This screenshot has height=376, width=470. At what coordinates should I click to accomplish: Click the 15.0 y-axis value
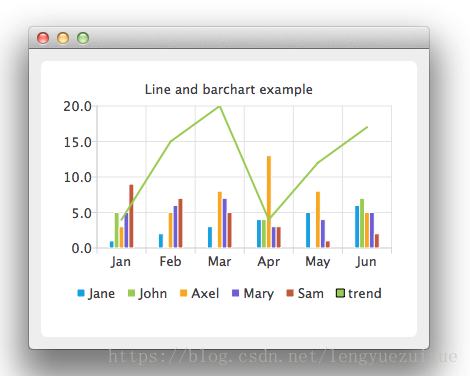77,142
